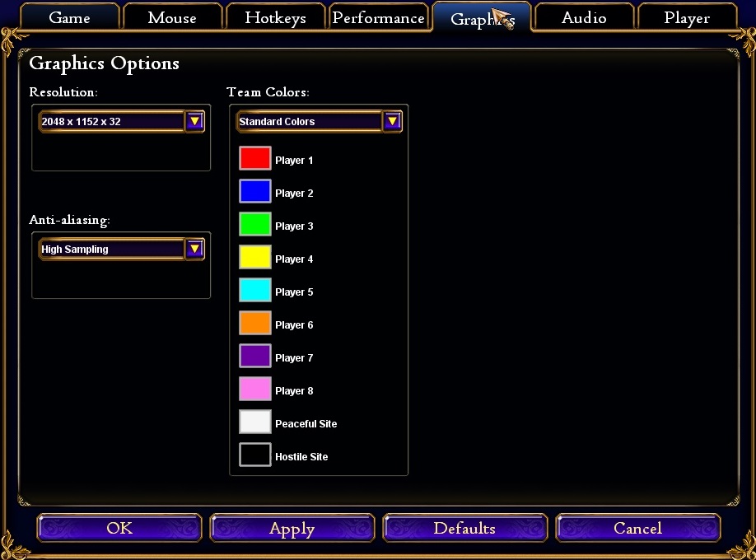Pick the pink Player 8 color swatch
The width and height of the screenshot is (756, 560).
(x=254, y=389)
